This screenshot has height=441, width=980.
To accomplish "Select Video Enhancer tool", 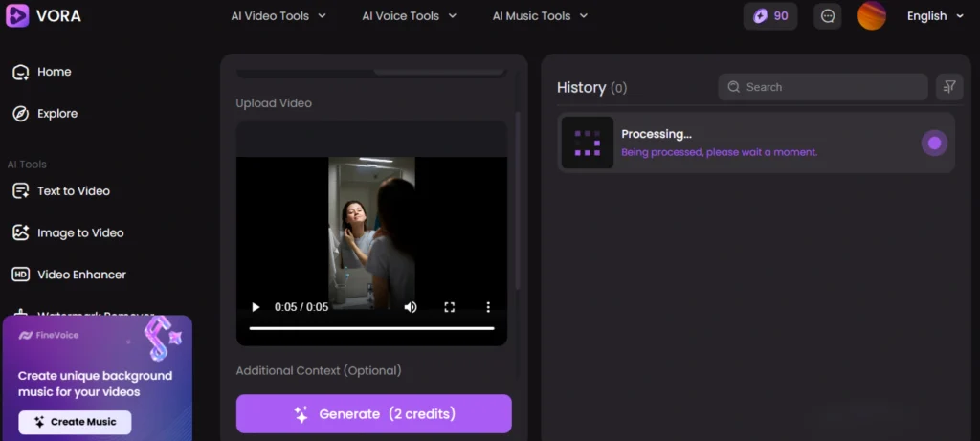I will pyautogui.click(x=69, y=275).
